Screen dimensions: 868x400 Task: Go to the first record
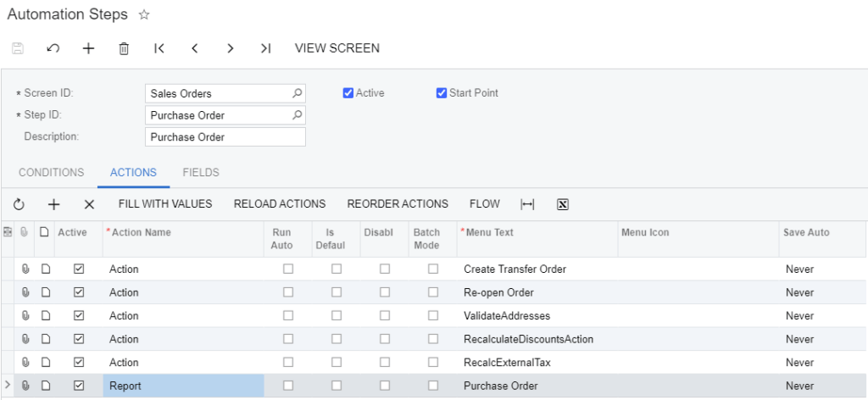click(x=159, y=48)
